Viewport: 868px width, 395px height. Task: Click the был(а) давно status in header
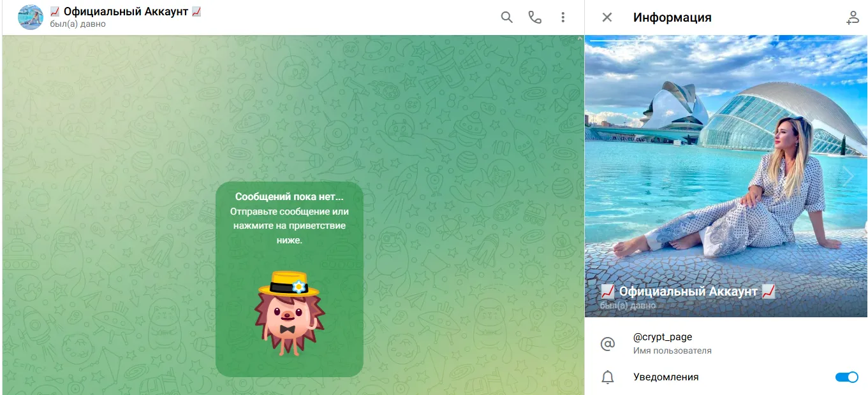click(x=78, y=24)
